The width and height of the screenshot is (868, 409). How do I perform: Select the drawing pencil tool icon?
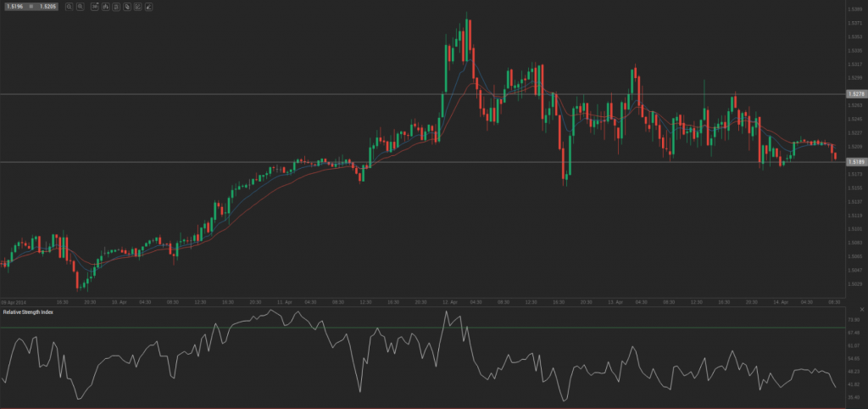click(x=148, y=6)
